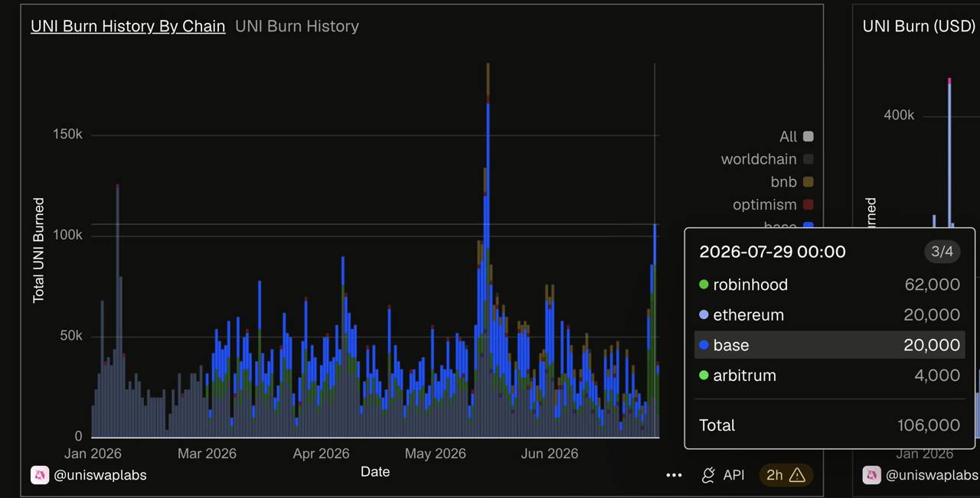The height and width of the screenshot is (498, 980).
Task: Toggle the All legend swatch
Action: click(x=808, y=136)
